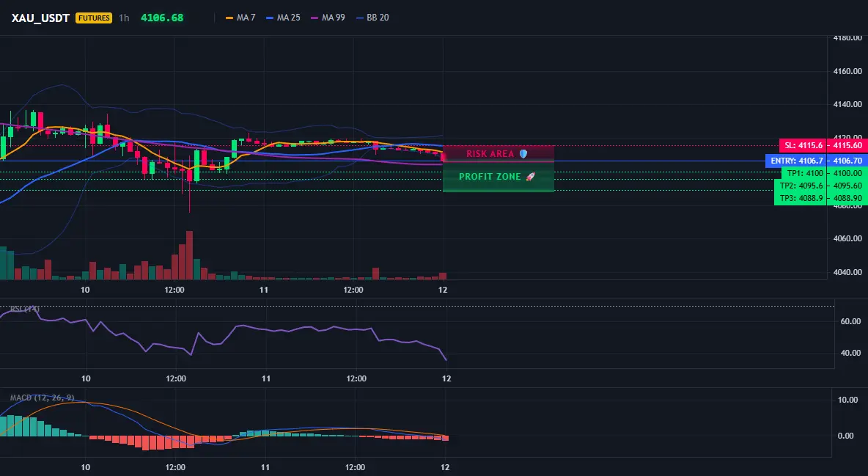The width and height of the screenshot is (868, 476).
Task: Toggle the MA 99 legend item
Action: click(328, 18)
